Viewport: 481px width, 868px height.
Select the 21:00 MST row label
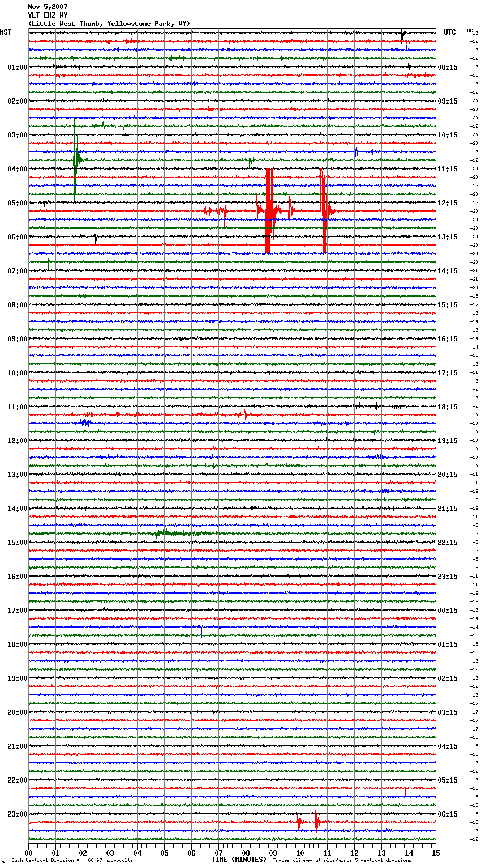pos(17,746)
